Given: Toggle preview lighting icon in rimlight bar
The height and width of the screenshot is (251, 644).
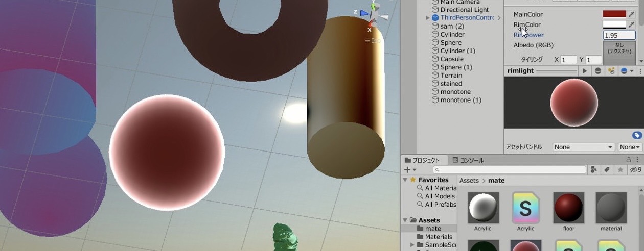Looking at the screenshot, I should coord(610,71).
